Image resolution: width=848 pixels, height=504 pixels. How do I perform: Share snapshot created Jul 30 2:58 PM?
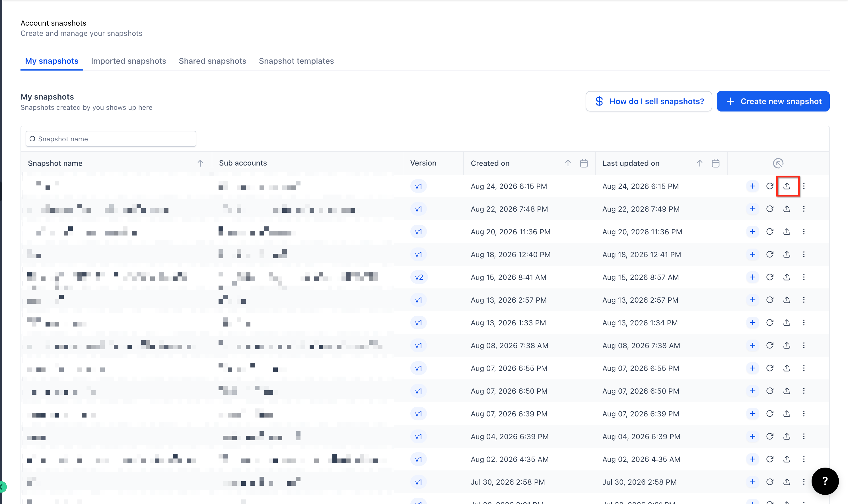(787, 482)
